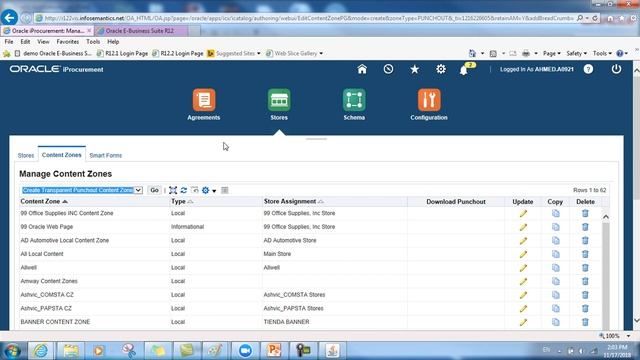
Task: Click the table refresh icon
Action: (x=184, y=190)
